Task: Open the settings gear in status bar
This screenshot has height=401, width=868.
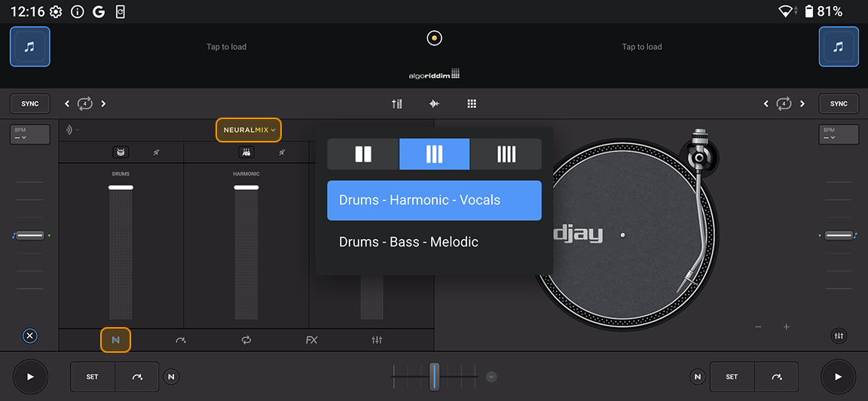Action: tap(56, 11)
